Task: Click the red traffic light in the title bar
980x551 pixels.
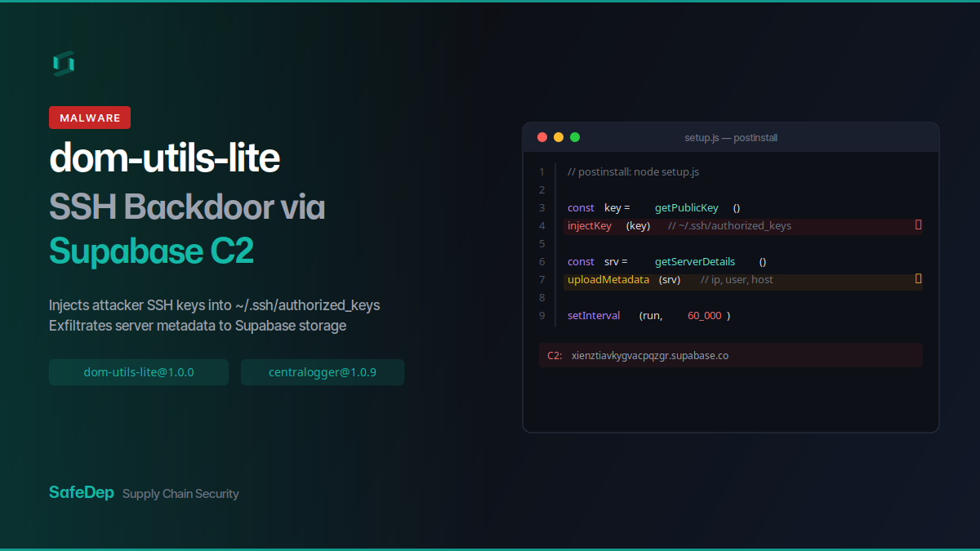Action: coord(542,137)
